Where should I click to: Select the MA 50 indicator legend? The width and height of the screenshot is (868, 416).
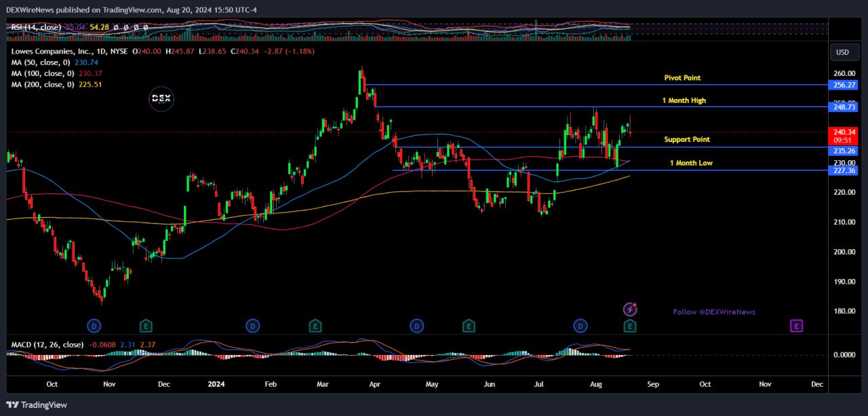(42, 62)
